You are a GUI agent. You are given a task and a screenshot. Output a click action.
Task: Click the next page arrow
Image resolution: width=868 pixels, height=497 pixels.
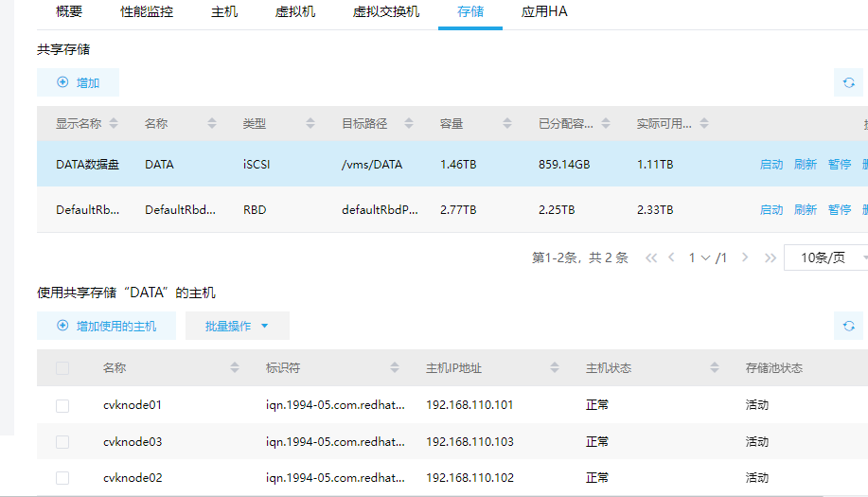point(745,257)
